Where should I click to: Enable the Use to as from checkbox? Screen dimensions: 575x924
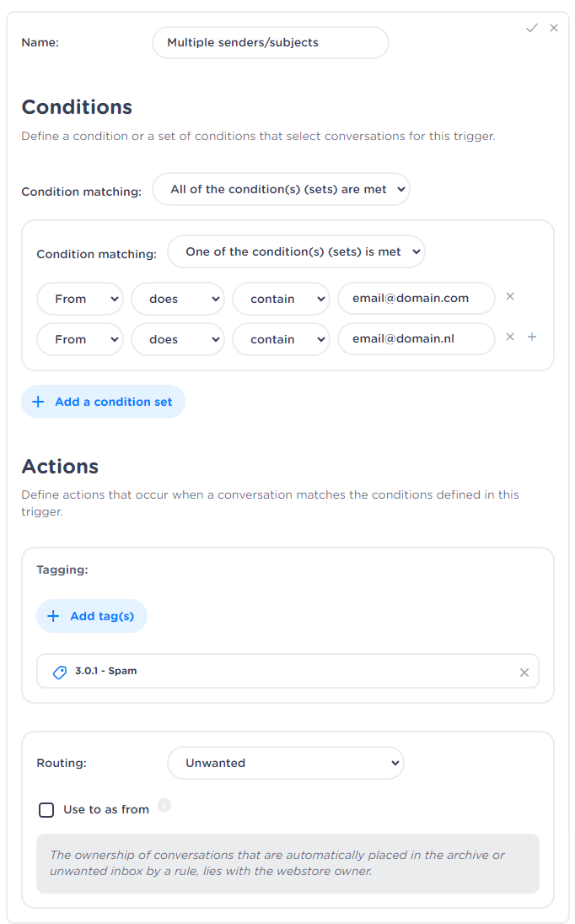46,810
